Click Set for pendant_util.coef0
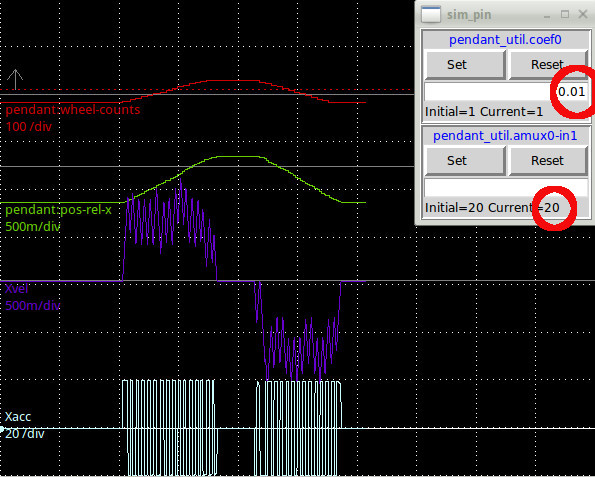The width and height of the screenshot is (595, 477). coord(464,65)
